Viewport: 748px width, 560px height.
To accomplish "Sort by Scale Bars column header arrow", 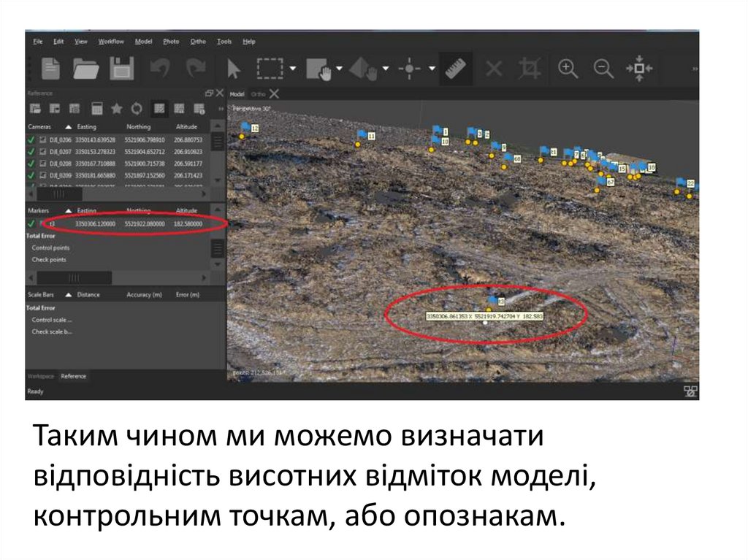I will tap(68, 295).
